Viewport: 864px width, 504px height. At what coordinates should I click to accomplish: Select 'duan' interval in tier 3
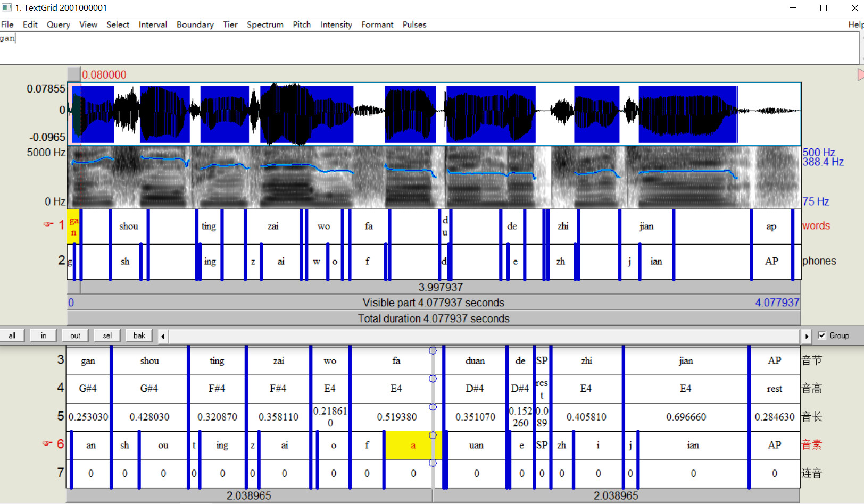[x=475, y=361]
